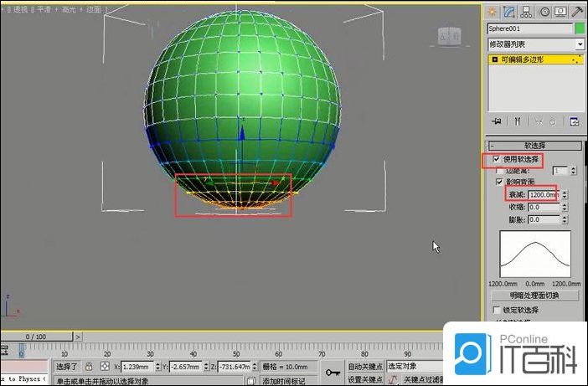Select 可编辑多边形 in the modifier stack
The height and width of the screenshot is (386, 588).
pos(528,60)
